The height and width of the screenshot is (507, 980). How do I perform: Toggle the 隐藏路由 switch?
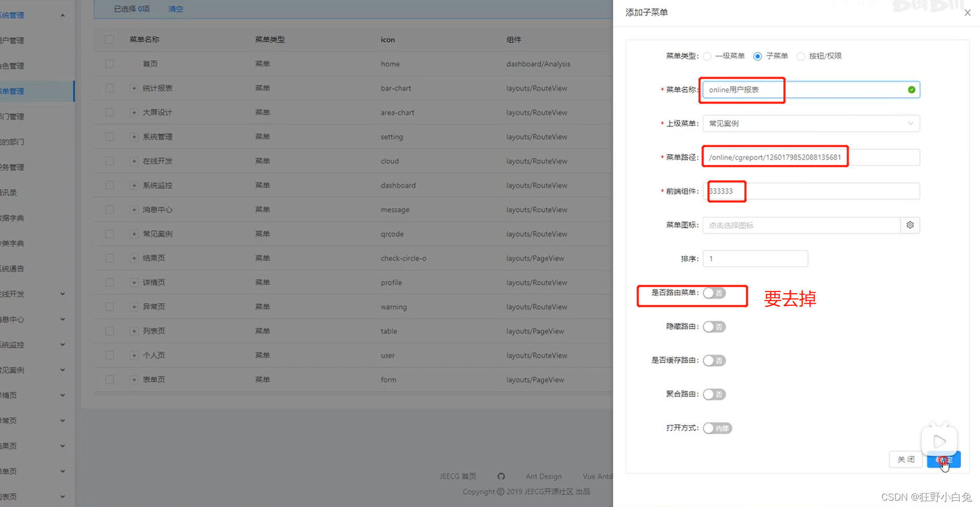(714, 327)
